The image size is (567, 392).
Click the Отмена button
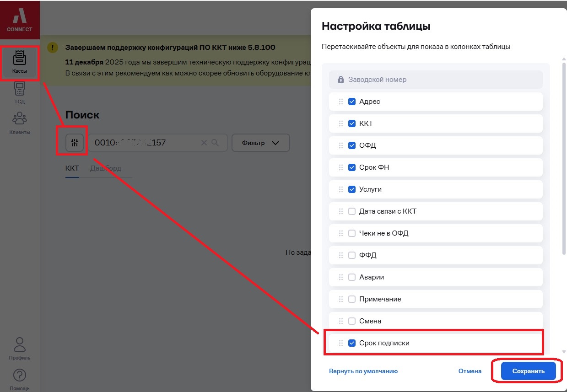tap(470, 371)
